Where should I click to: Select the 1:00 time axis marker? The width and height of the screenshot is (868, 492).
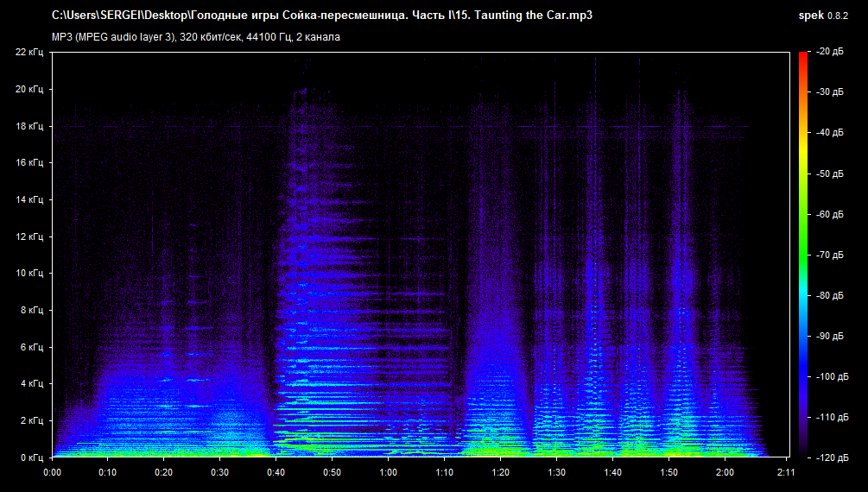(389, 472)
